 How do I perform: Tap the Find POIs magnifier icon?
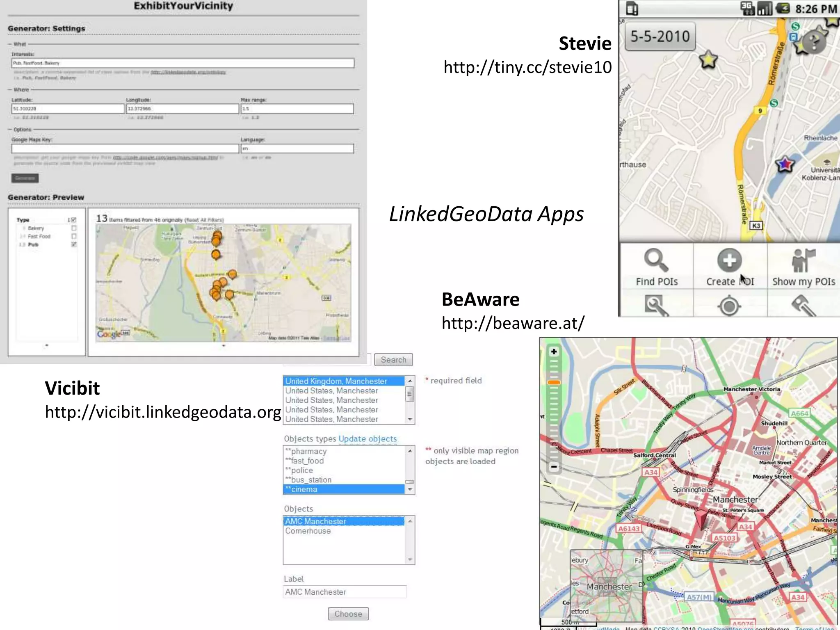656,260
